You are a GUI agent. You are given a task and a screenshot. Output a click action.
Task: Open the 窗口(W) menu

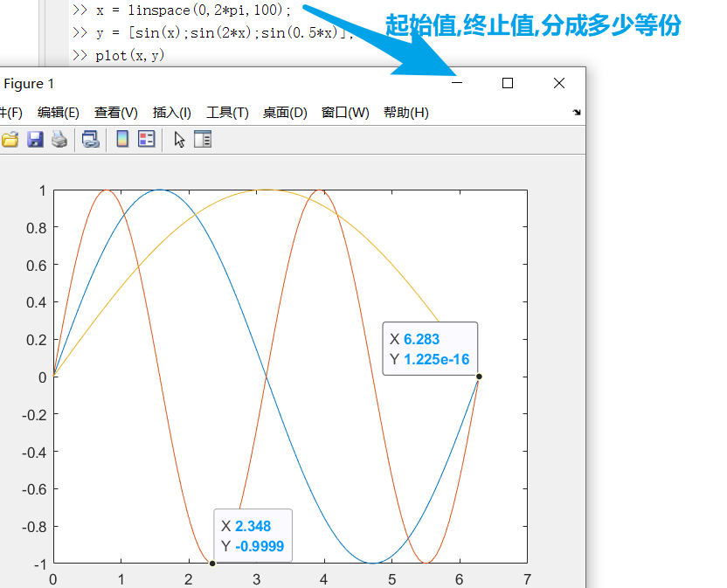345,113
